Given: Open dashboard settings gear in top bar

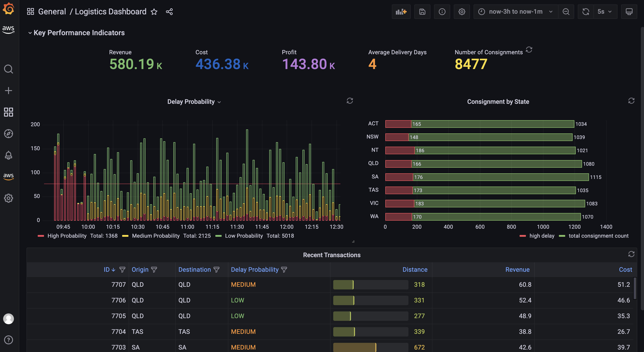Looking at the screenshot, I should pyautogui.click(x=462, y=12).
